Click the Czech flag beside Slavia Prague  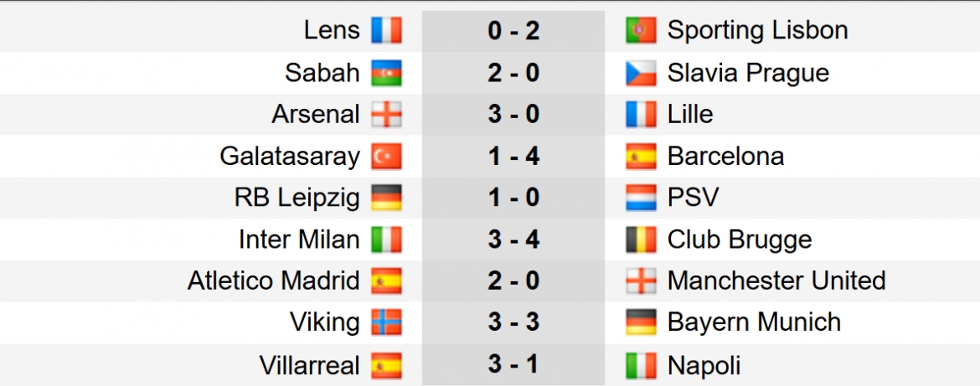coord(642,73)
